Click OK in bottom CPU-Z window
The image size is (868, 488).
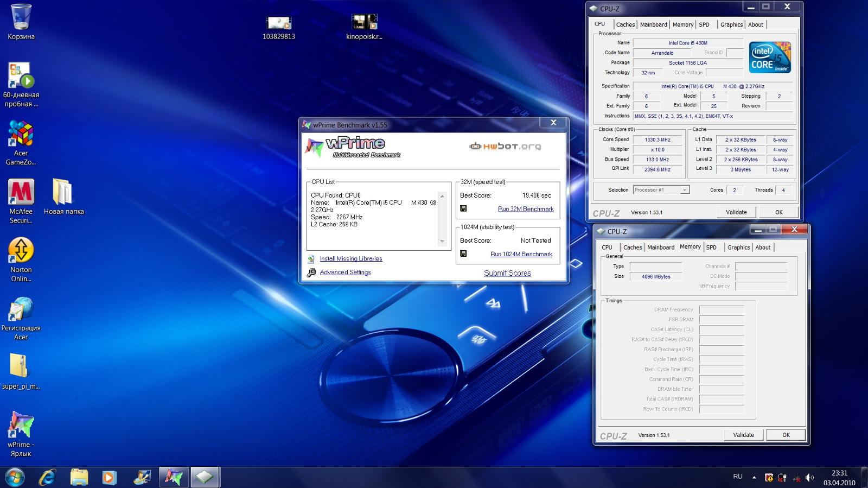coord(786,435)
